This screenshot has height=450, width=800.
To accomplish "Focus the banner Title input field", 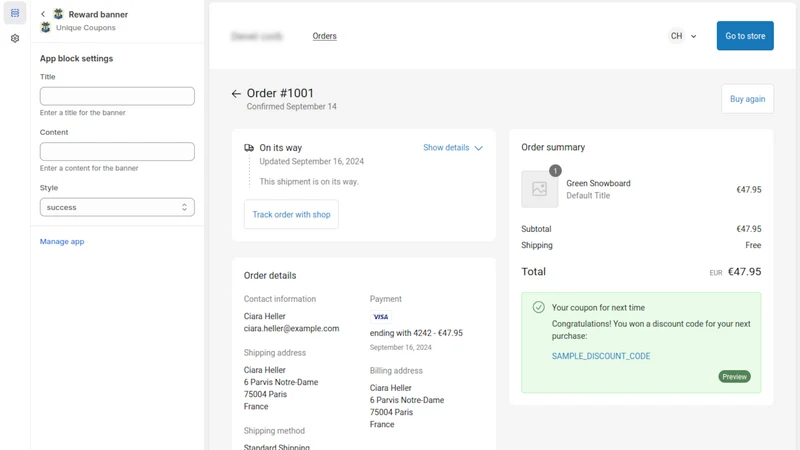I will 117,96.
